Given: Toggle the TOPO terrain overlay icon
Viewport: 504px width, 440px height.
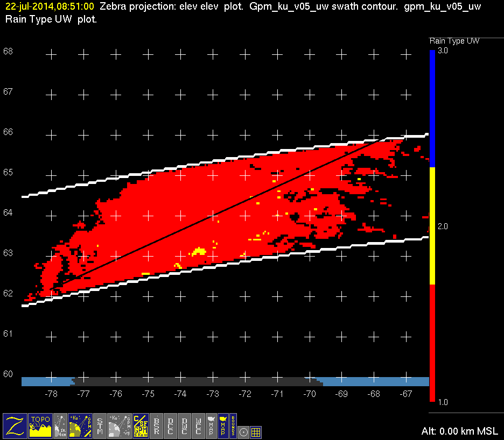Looking at the screenshot, I should click(x=40, y=425).
